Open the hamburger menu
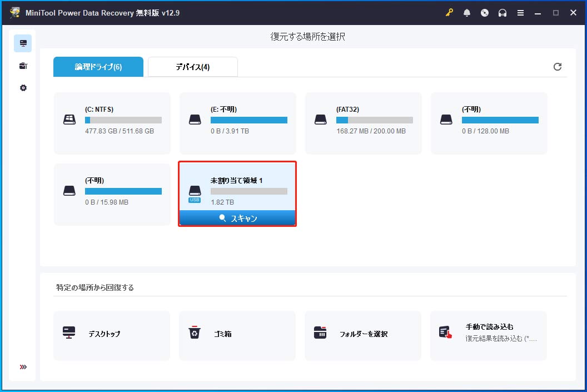This screenshot has width=587, height=392. point(520,13)
